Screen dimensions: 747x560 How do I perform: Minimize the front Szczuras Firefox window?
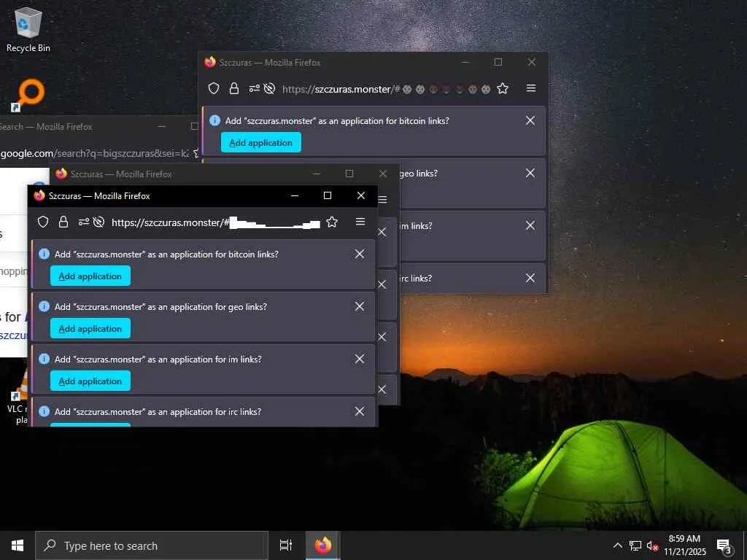point(295,195)
